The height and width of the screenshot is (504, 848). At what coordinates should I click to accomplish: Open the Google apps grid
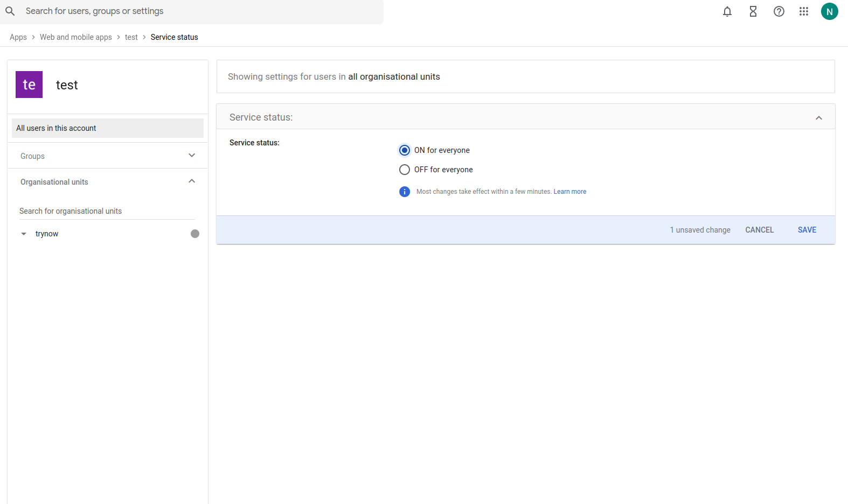804,11
